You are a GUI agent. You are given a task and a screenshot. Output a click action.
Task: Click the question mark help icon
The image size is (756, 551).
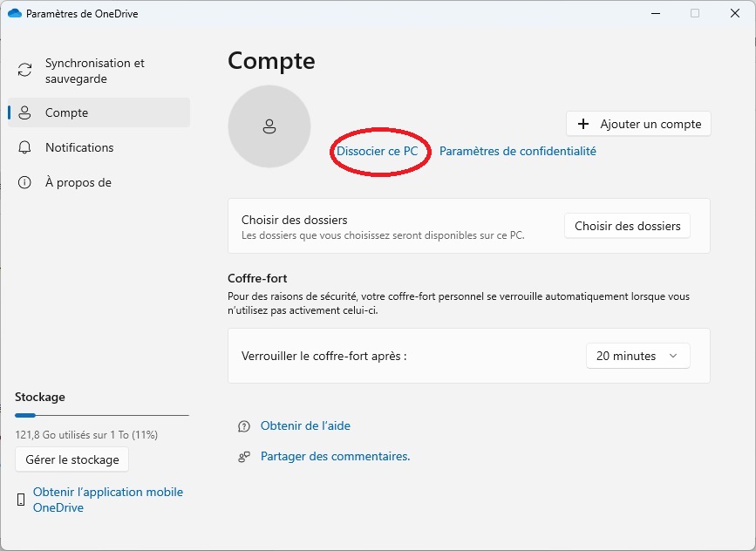pyautogui.click(x=244, y=426)
